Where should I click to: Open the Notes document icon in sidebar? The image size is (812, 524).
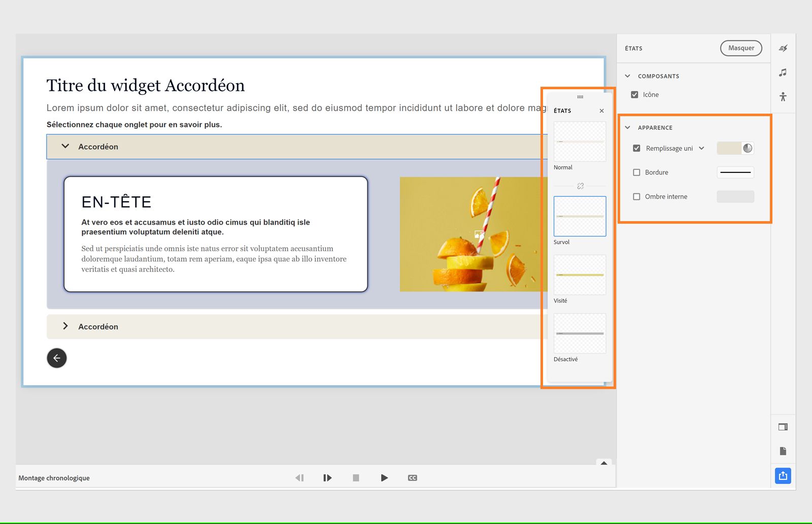pos(783,450)
